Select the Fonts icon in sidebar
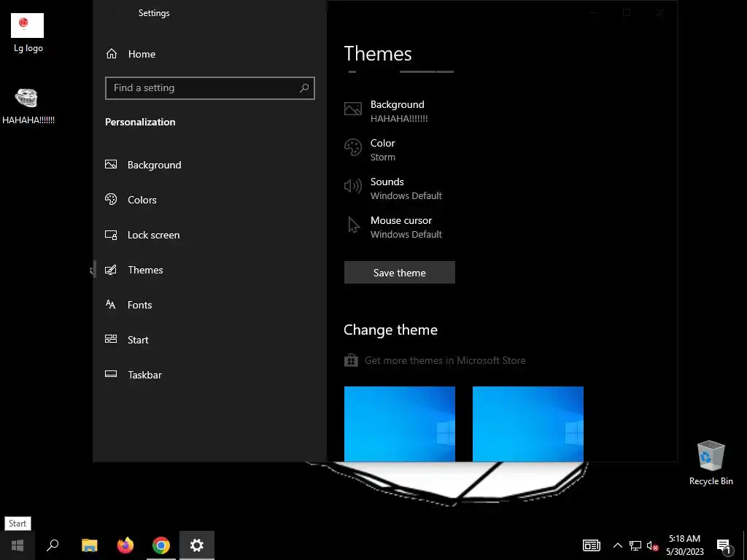 tap(111, 304)
